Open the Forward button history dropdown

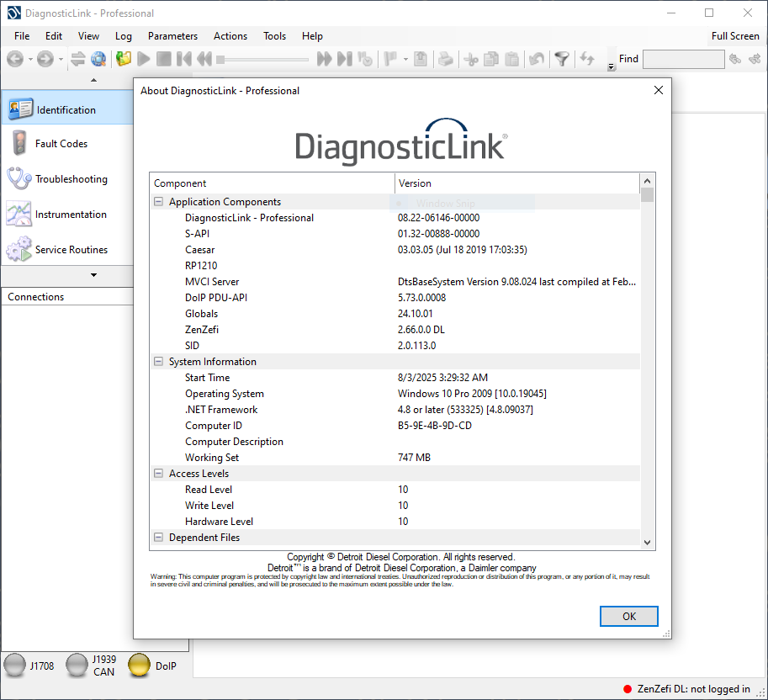pos(61,60)
